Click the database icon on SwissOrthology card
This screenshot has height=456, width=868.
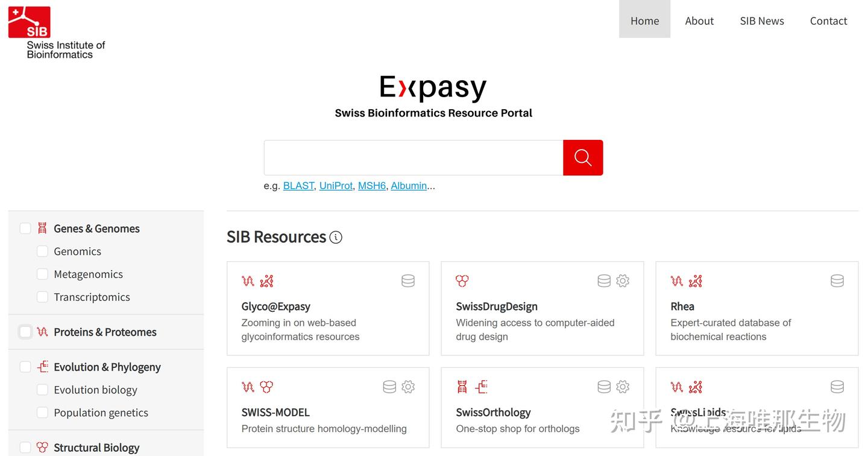pyautogui.click(x=604, y=387)
